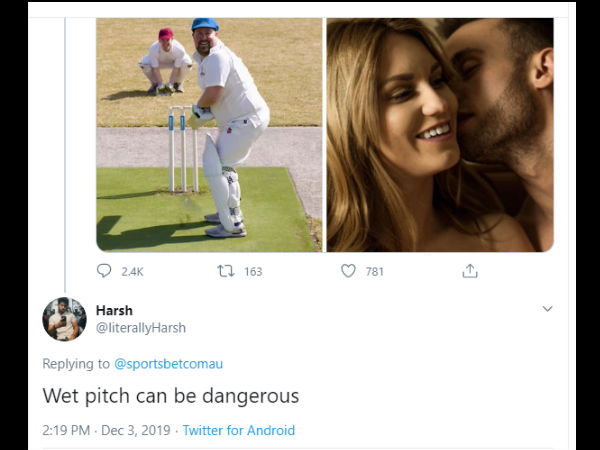Click the retweet arrows icon
Screen dimensions: 600x450
click(x=225, y=271)
